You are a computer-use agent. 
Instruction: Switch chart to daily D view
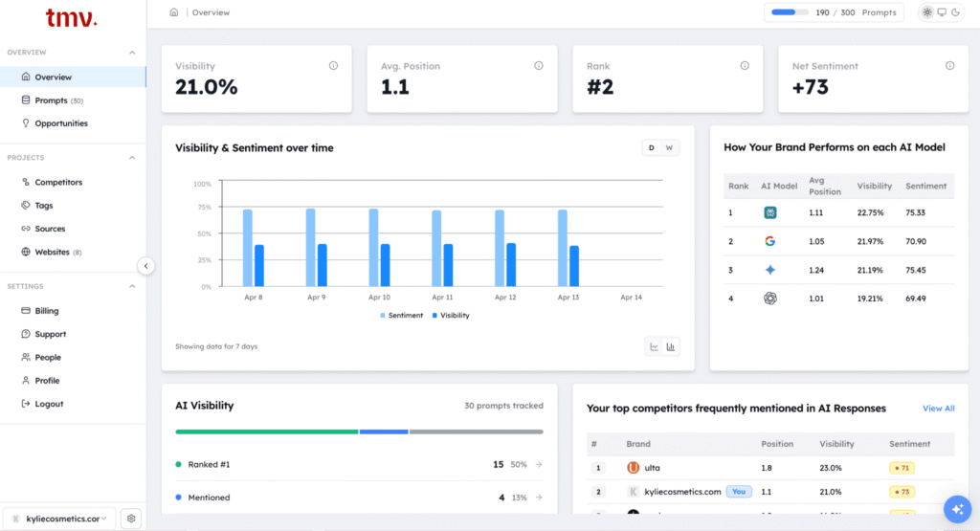(651, 148)
